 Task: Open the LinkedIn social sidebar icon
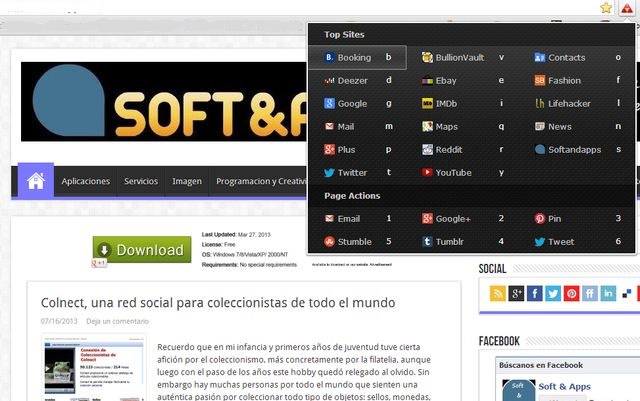[x=608, y=293]
